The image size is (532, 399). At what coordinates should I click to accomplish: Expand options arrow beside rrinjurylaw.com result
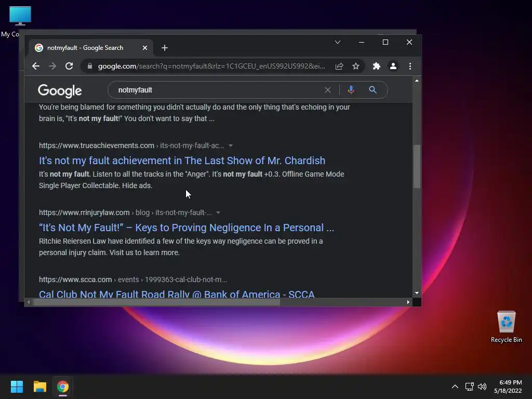(x=218, y=212)
